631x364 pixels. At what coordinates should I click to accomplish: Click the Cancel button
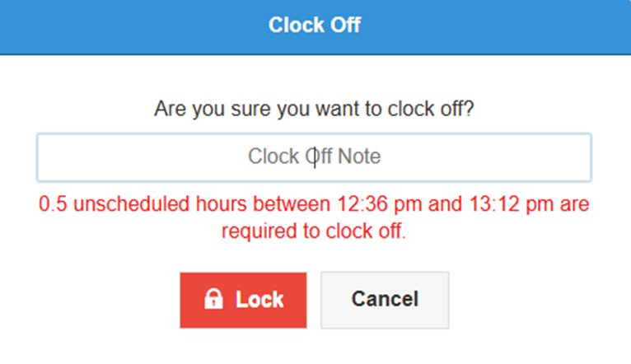point(385,300)
